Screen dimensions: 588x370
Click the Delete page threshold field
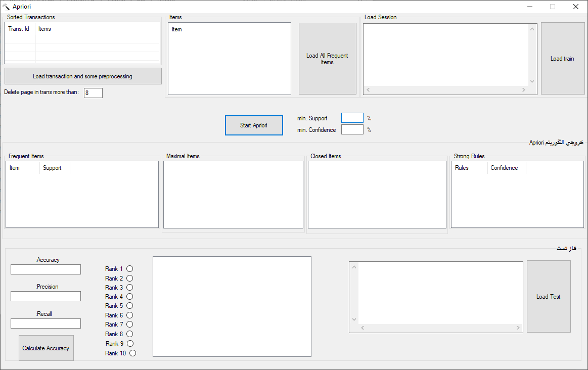click(93, 93)
